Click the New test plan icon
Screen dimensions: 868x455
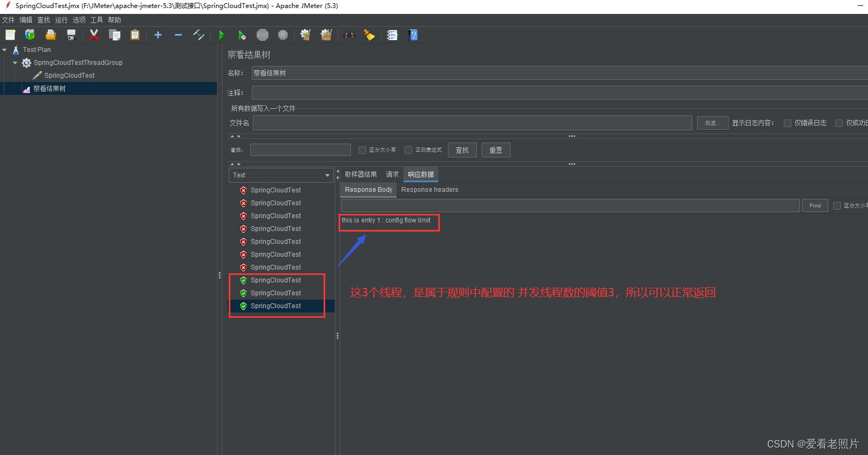pyautogui.click(x=10, y=35)
